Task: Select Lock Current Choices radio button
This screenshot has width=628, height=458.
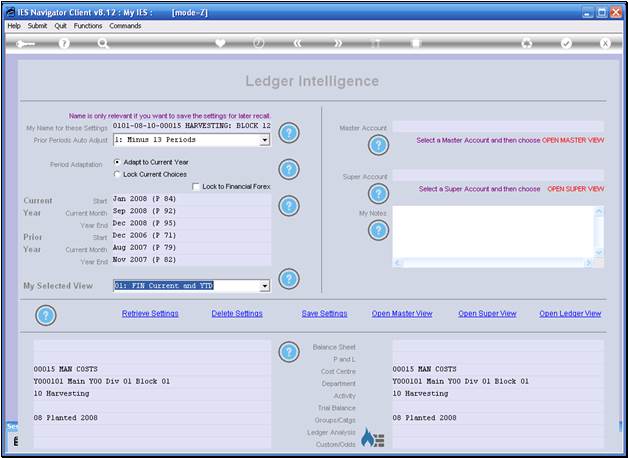Action: tap(117, 174)
